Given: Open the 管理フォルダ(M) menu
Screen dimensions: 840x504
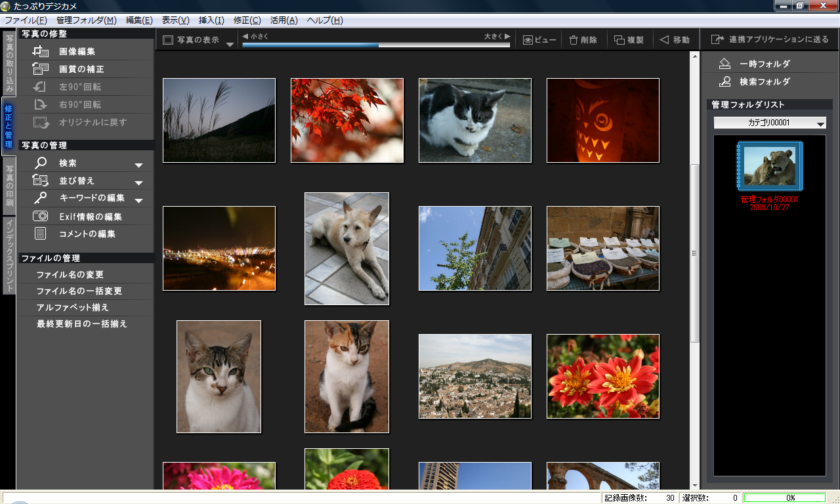Looking at the screenshot, I should pos(86,20).
